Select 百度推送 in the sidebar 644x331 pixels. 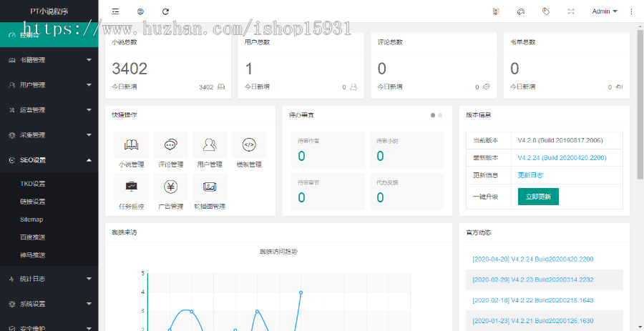tap(33, 237)
